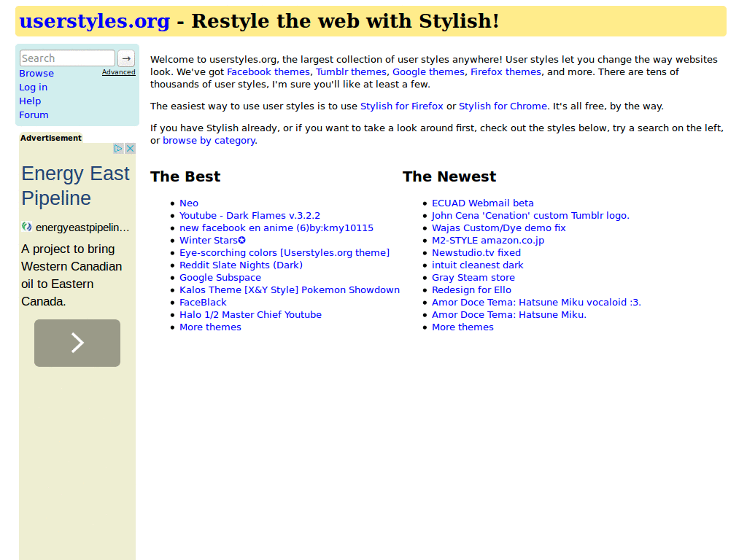Open M2-STYLE amazon.co.jp style

[488, 241]
